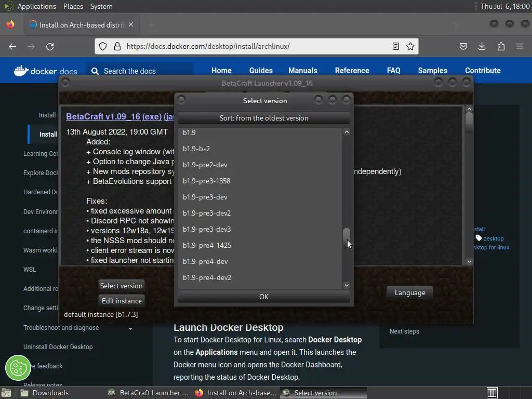This screenshot has height=399, width=532.
Task: Open Reference in Docker docs navigation
Action: (x=352, y=71)
